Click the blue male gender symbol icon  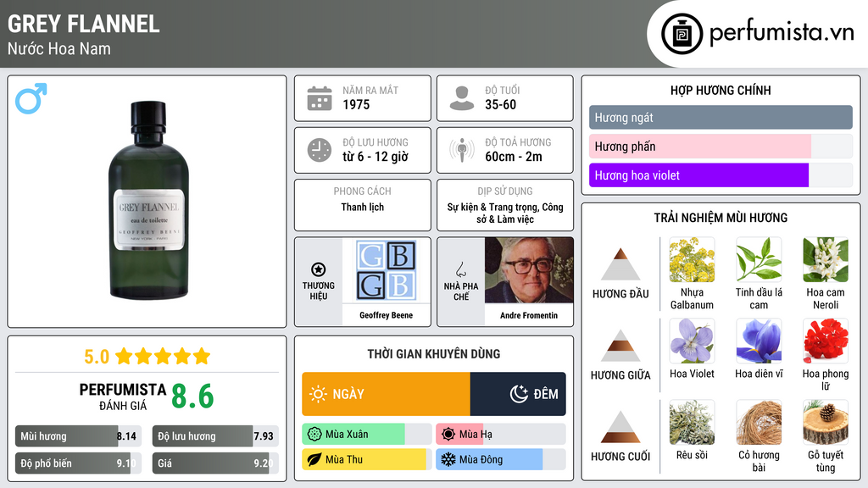pos(31,98)
